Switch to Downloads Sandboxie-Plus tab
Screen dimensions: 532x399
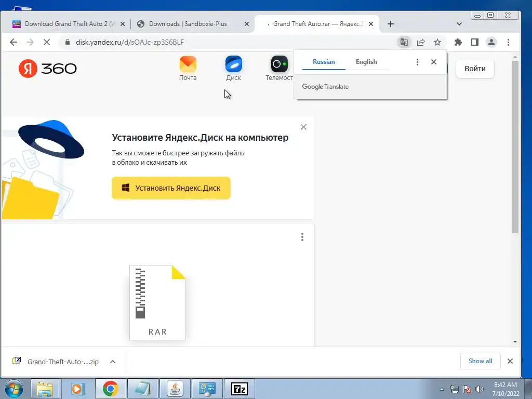(x=188, y=24)
